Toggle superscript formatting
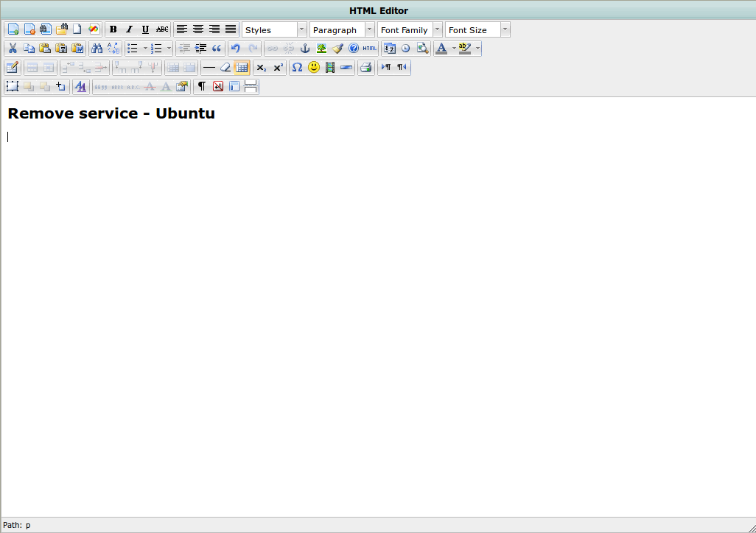Image resolution: width=756 pixels, height=533 pixels. click(x=277, y=68)
